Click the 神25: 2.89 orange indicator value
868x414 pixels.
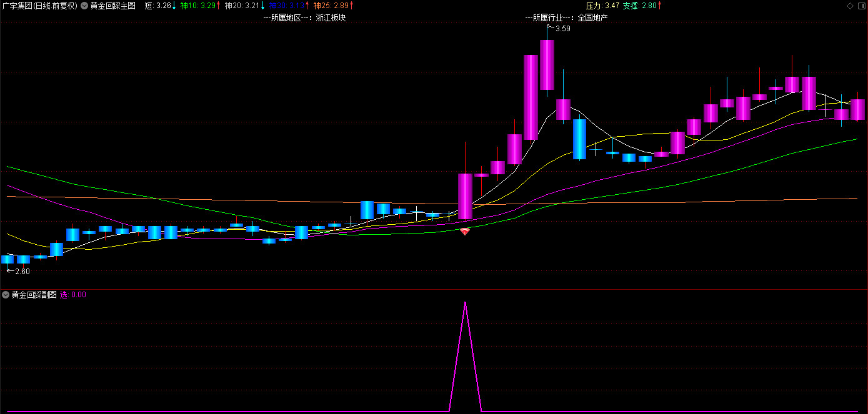332,6
